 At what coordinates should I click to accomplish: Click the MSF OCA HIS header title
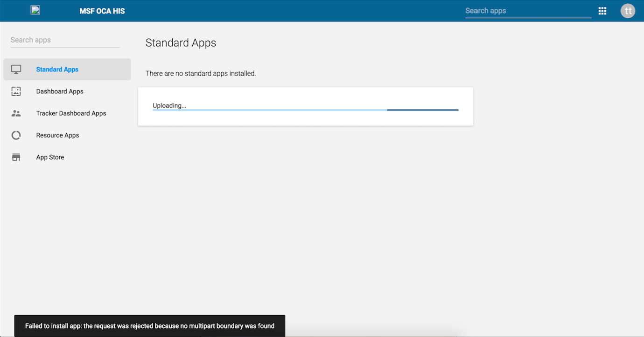click(102, 11)
